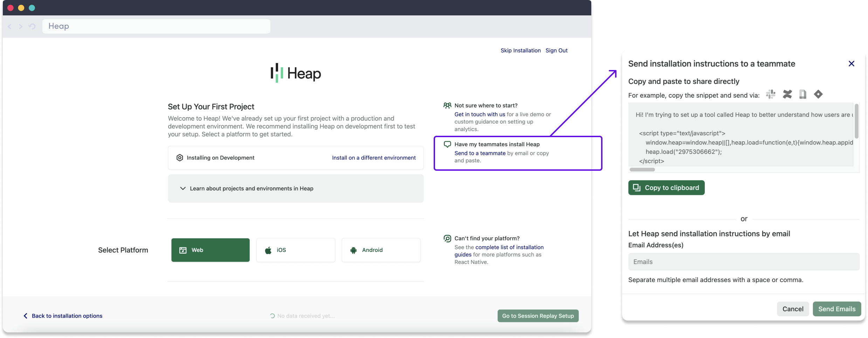The height and width of the screenshot is (338, 868).
Task: Click the closing </script> line in the snippet
Action: (x=652, y=161)
